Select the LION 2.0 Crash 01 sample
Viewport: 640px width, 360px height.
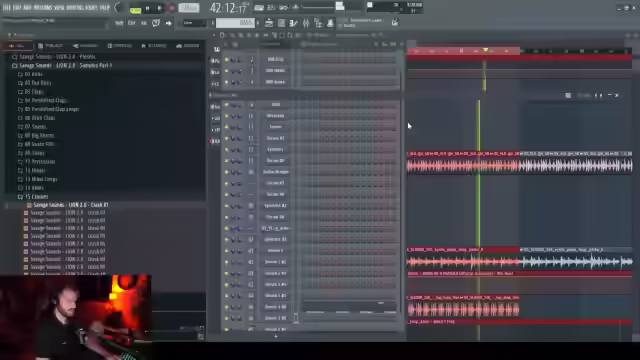click(68, 205)
